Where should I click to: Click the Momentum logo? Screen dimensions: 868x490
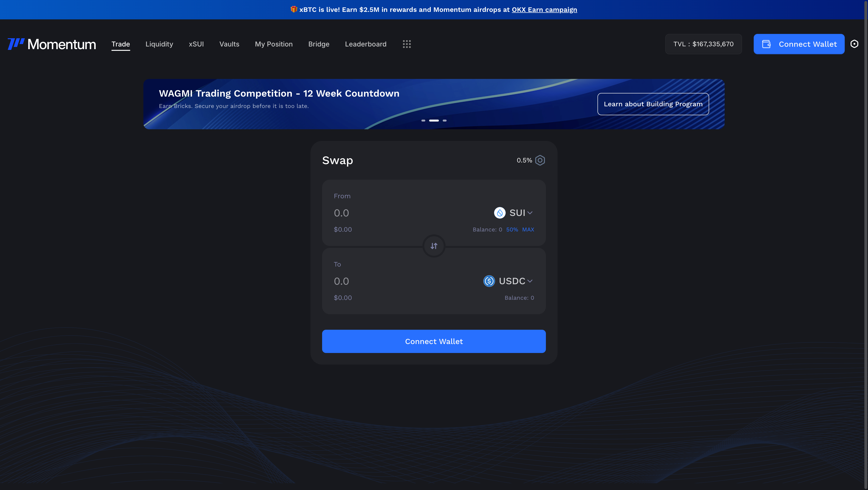(x=52, y=44)
